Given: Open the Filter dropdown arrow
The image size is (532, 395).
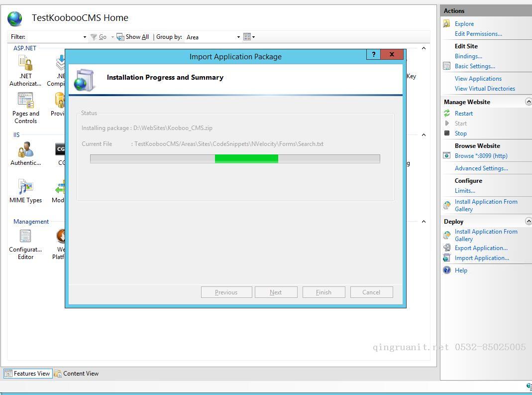Looking at the screenshot, I should point(85,37).
